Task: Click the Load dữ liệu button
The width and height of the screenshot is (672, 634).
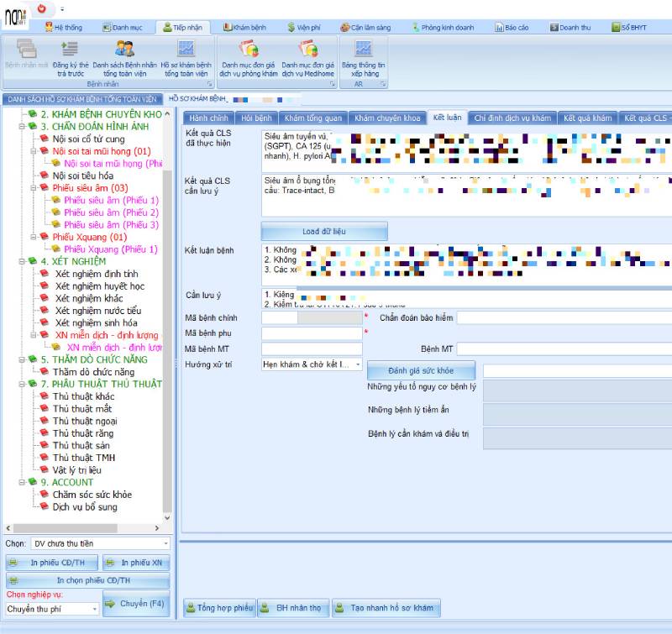Action: pos(324,231)
